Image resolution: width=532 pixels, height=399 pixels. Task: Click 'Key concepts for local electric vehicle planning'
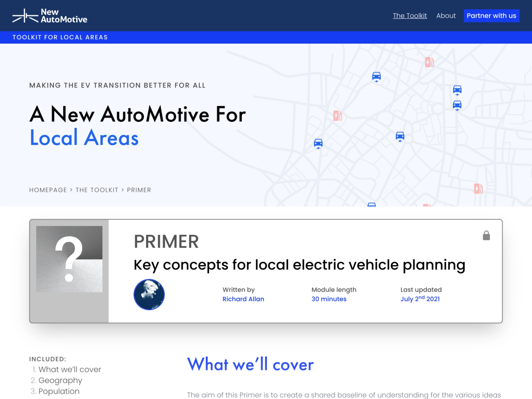coord(299,265)
